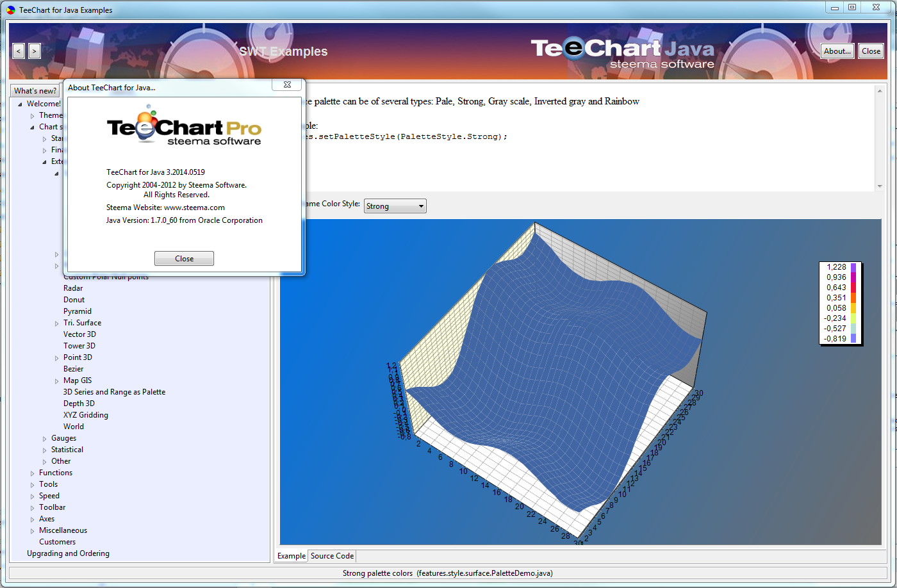Expand the Point 3D node arrow
The height and width of the screenshot is (588, 897).
tap(57, 358)
